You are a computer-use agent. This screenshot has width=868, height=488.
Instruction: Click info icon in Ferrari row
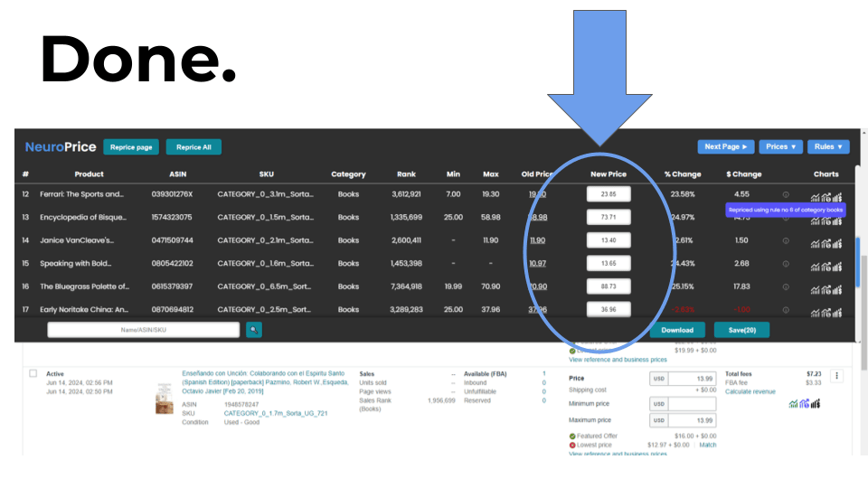(786, 195)
